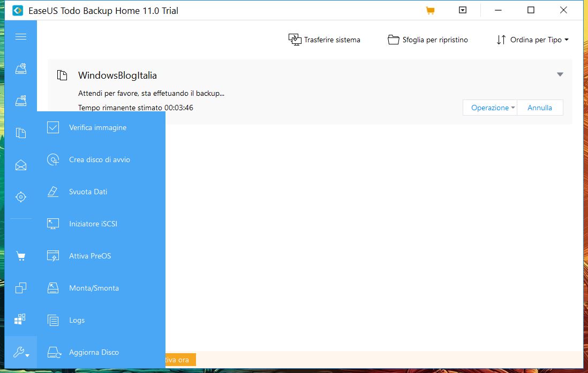Screen dimensions: 588x373
Task: Click the sort arrows icon
Action: pos(501,40)
